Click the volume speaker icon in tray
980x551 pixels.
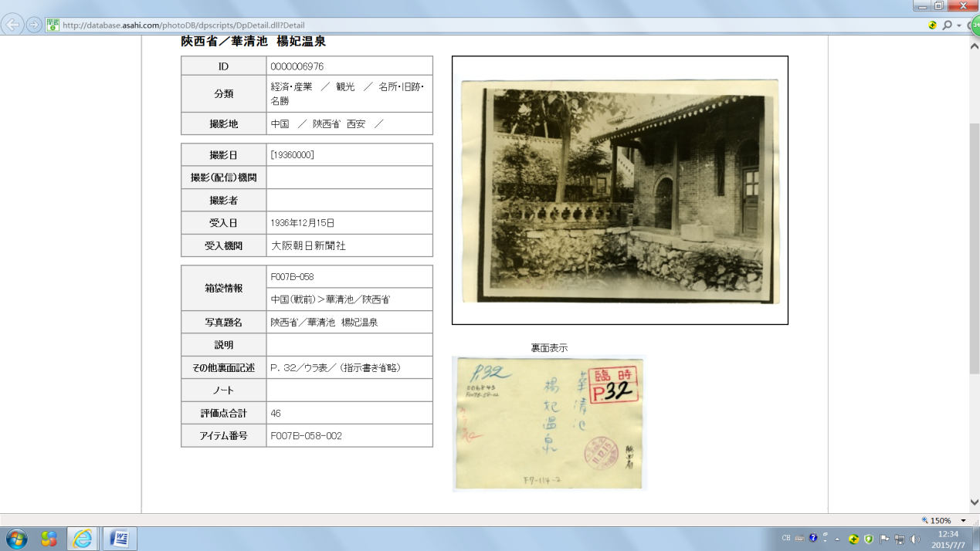[915, 539]
